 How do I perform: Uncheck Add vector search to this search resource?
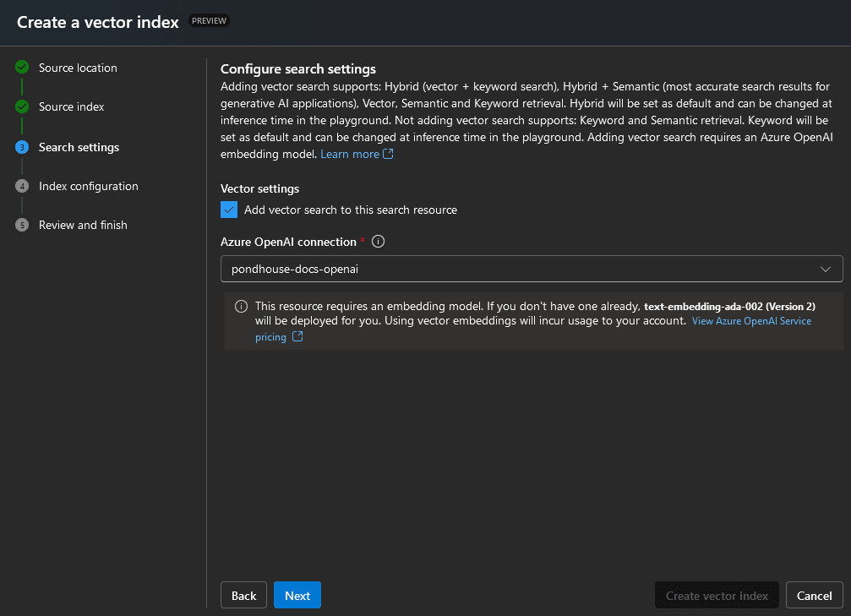click(x=228, y=209)
